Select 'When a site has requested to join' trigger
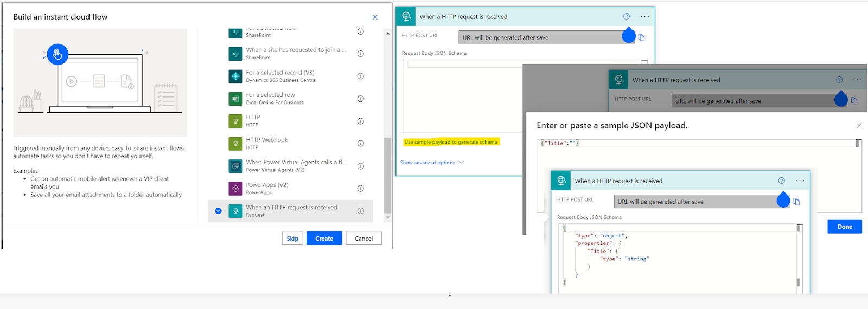The width and height of the screenshot is (868, 309). click(x=290, y=54)
